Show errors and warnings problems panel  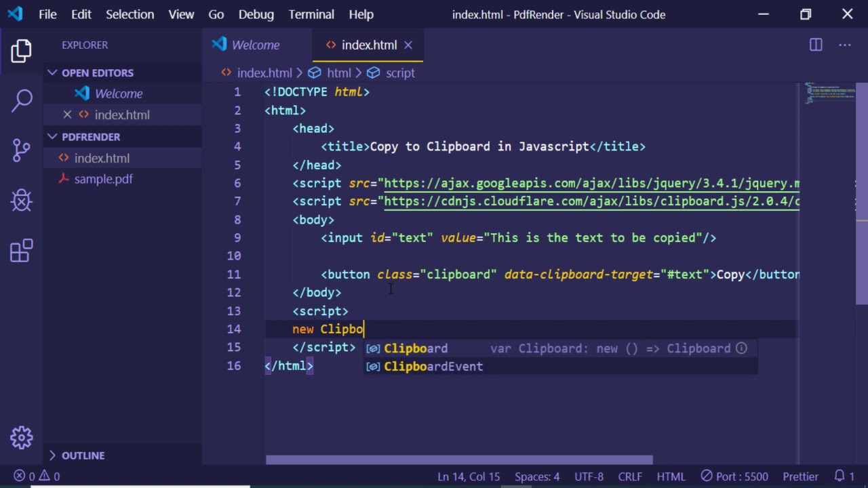coord(37,476)
